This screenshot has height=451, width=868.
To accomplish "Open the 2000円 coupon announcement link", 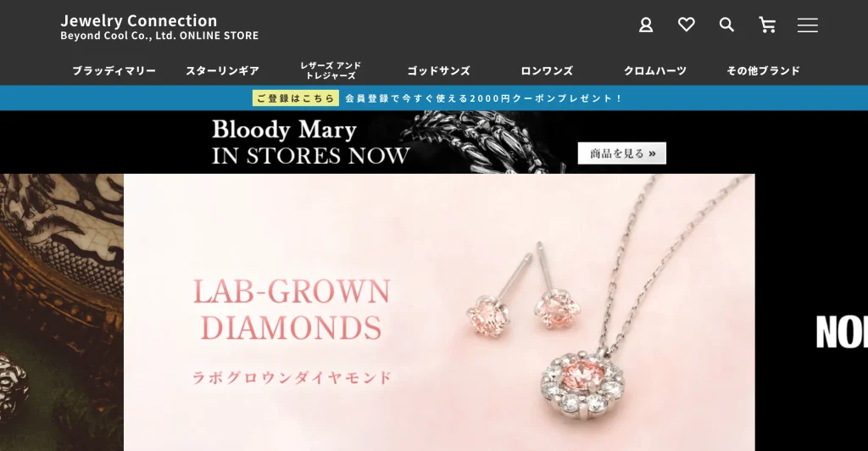I will 483,98.
